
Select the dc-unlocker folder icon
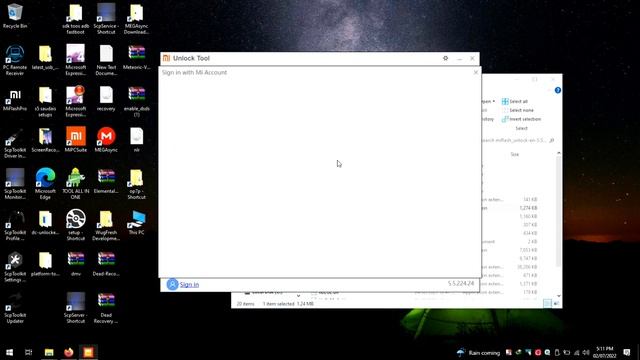point(45,223)
